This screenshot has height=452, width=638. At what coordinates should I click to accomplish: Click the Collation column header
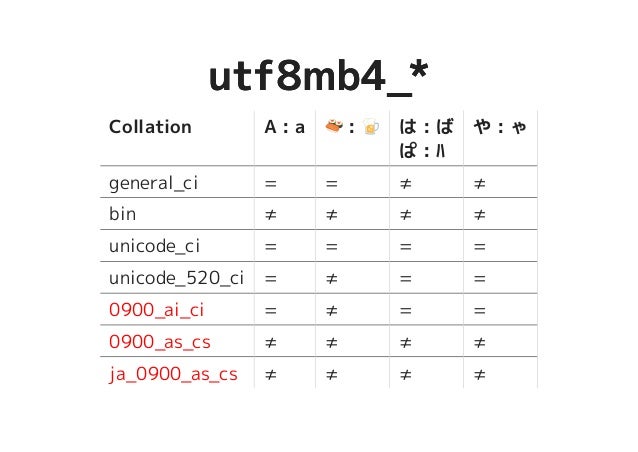150,127
